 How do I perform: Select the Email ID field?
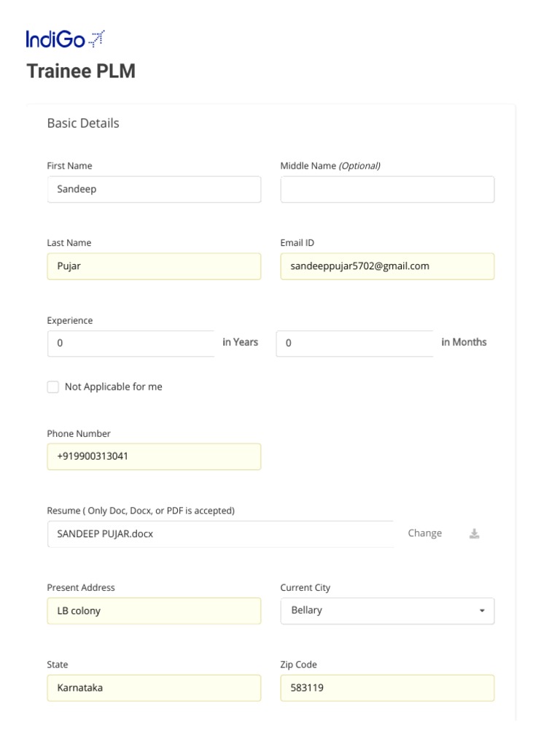coord(387,266)
